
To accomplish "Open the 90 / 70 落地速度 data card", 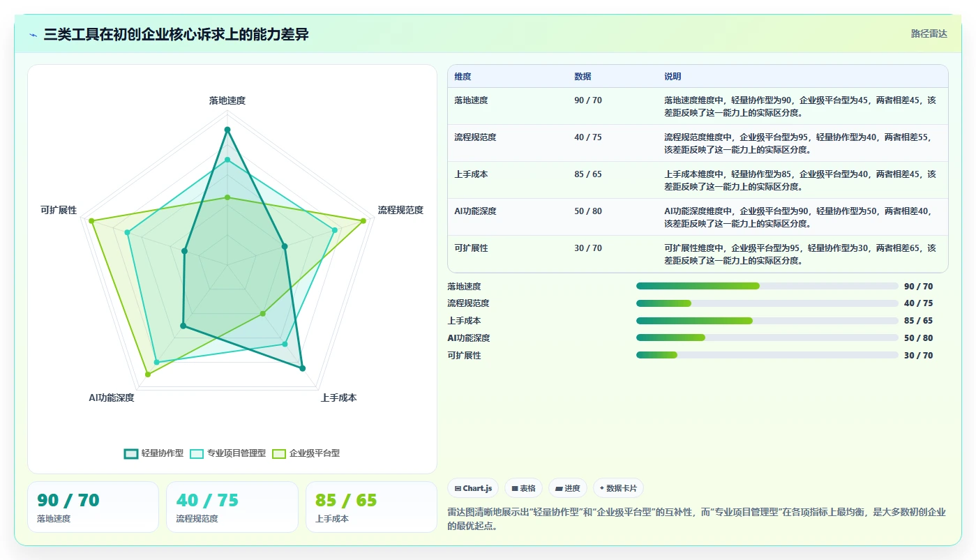I will tap(93, 507).
